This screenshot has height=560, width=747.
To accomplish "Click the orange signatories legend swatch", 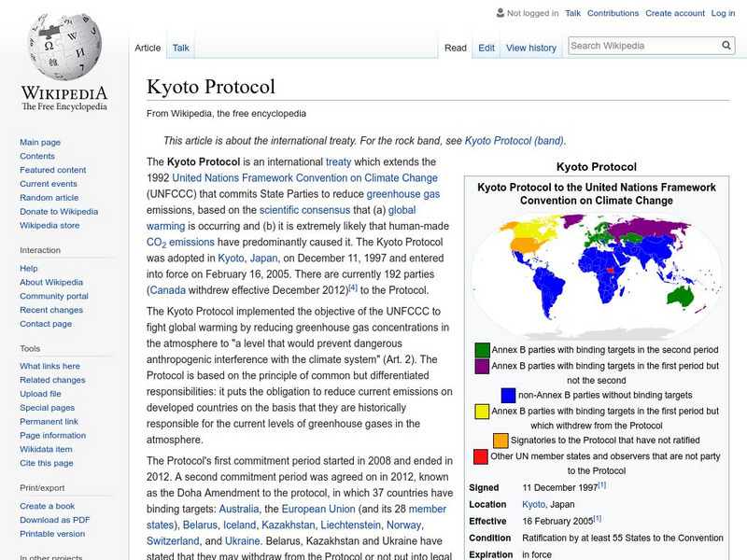I will (500, 441).
